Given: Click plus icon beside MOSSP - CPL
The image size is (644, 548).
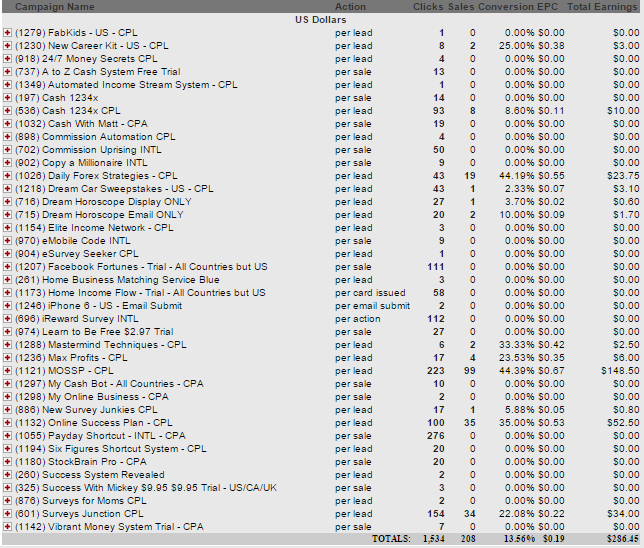Looking at the screenshot, I should [x=7, y=371].
